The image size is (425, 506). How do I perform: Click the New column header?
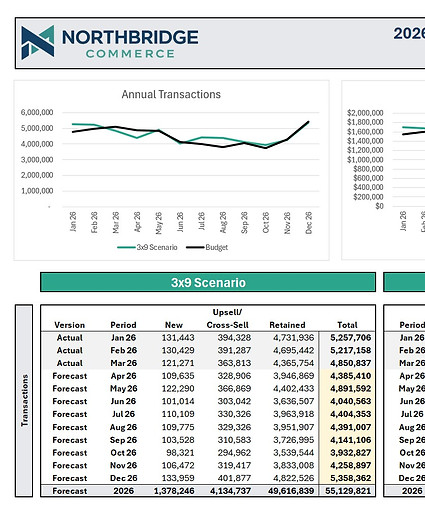(174, 325)
